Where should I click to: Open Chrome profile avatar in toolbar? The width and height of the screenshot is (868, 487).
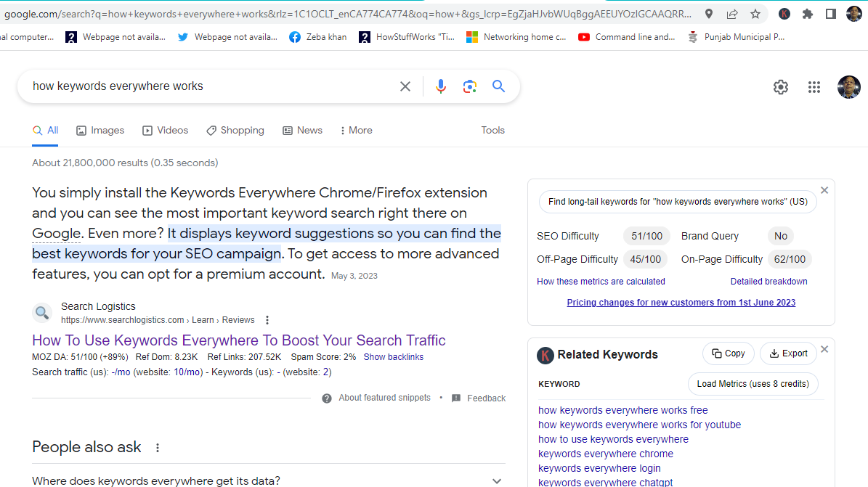(x=854, y=14)
